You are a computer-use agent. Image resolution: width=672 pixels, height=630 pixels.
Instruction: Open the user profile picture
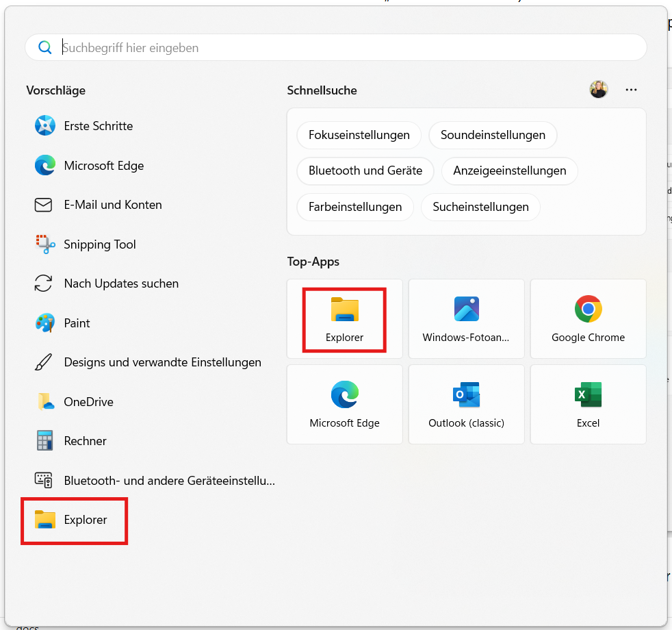pos(599,89)
